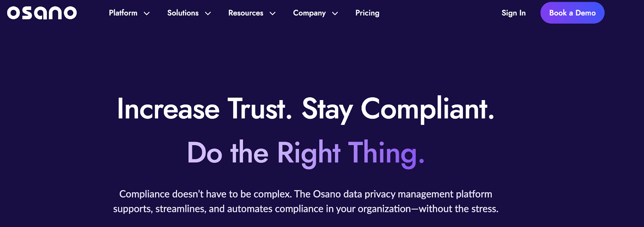The width and height of the screenshot is (644, 227).
Task: Open the Platform menu label
Action: click(x=123, y=13)
